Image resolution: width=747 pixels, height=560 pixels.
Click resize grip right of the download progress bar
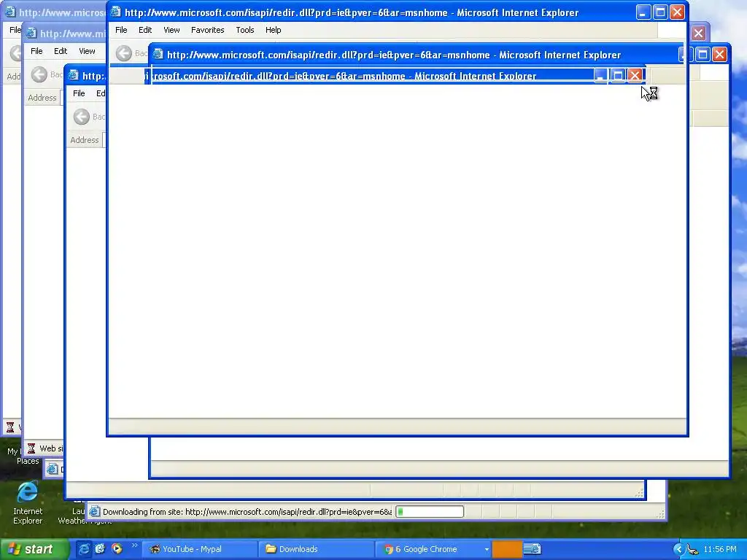point(661,514)
